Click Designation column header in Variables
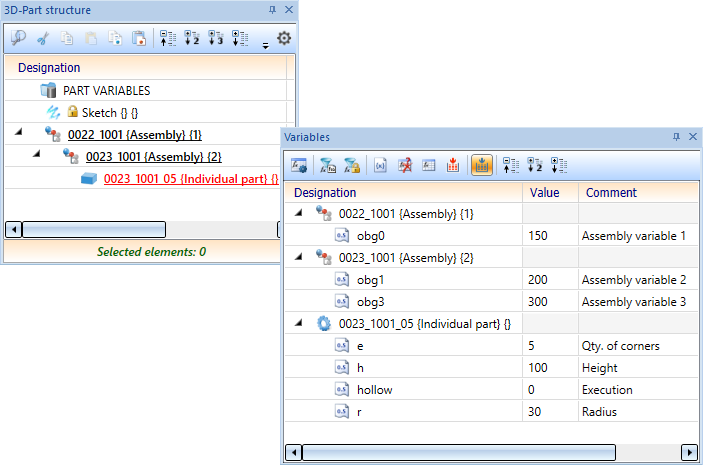The height and width of the screenshot is (465, 703). click(x=325, y=193)
